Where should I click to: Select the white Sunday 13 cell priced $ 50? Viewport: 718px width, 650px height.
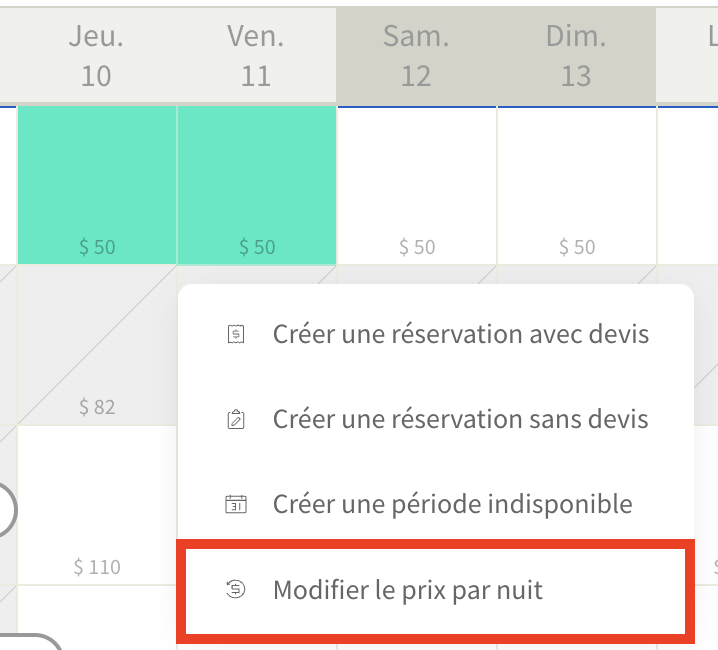pyautogui.click(x=577, y=185)
